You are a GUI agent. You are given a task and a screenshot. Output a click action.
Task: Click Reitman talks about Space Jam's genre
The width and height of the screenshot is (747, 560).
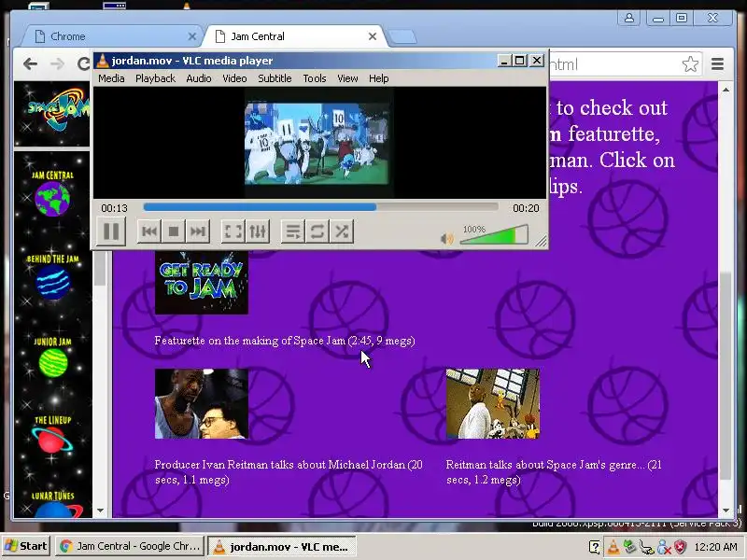click(x=554, y=472)
